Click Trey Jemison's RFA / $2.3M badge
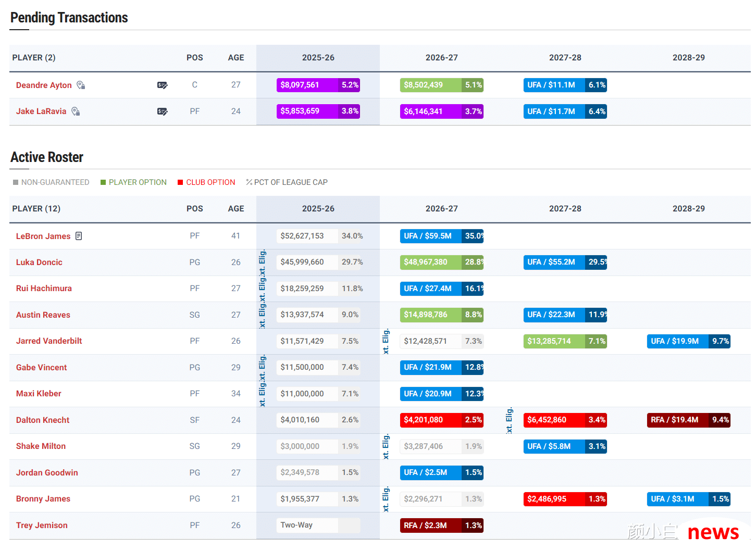 (x=442, y=525)
